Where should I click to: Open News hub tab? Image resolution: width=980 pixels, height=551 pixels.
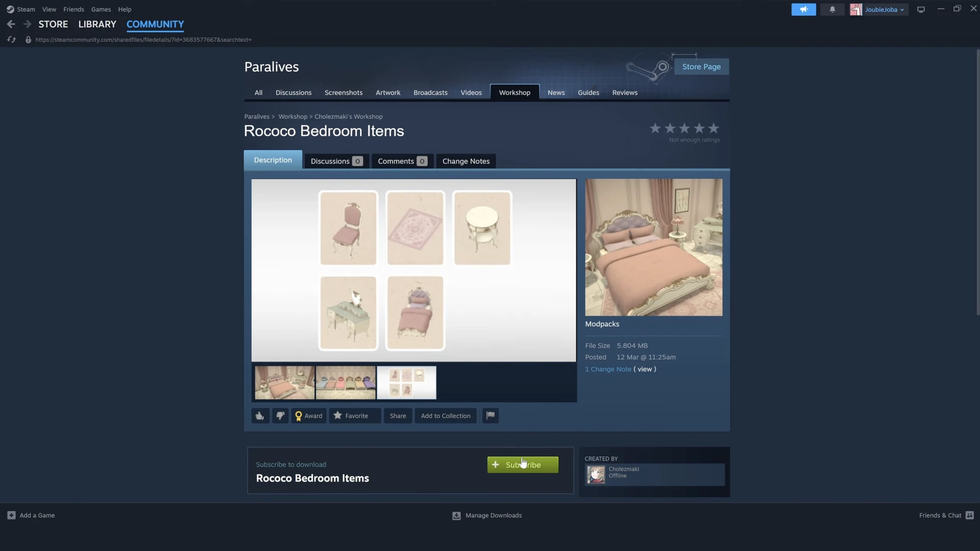[x=556, y=92]
